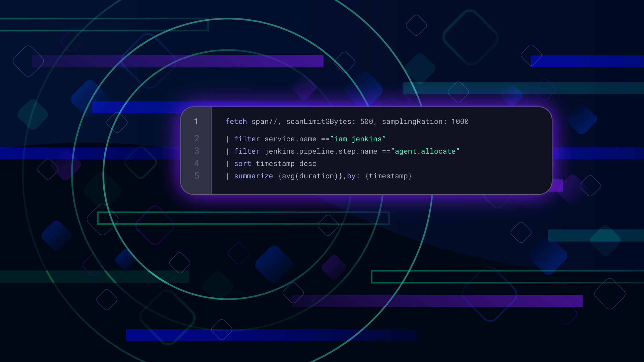
Task: Click line number 5 in the gutter
Action: pos(197,176)
